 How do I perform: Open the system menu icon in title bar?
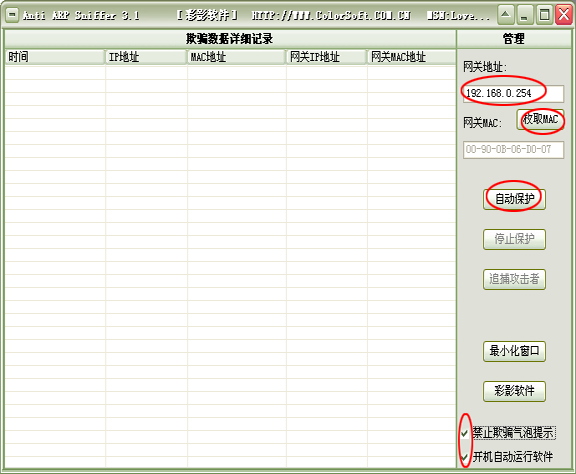pos(12,15)
